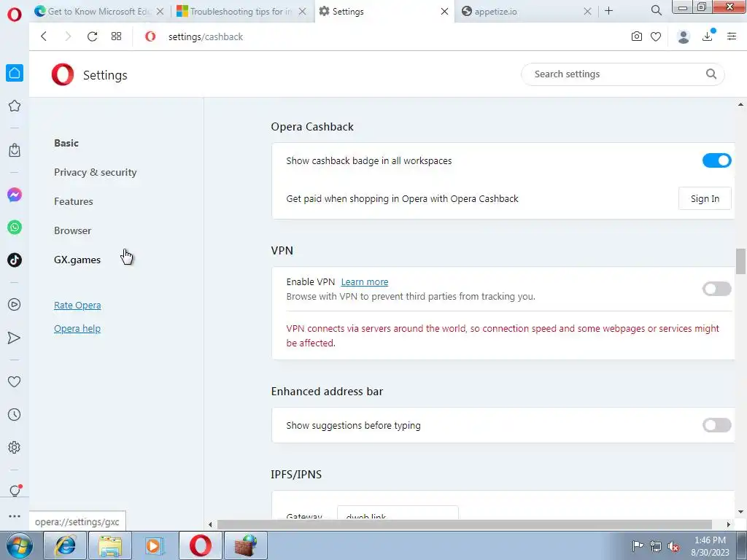The image size is (747, 560).
Task: Click the scroll up arrow
Action: click(x=740, y=104)
